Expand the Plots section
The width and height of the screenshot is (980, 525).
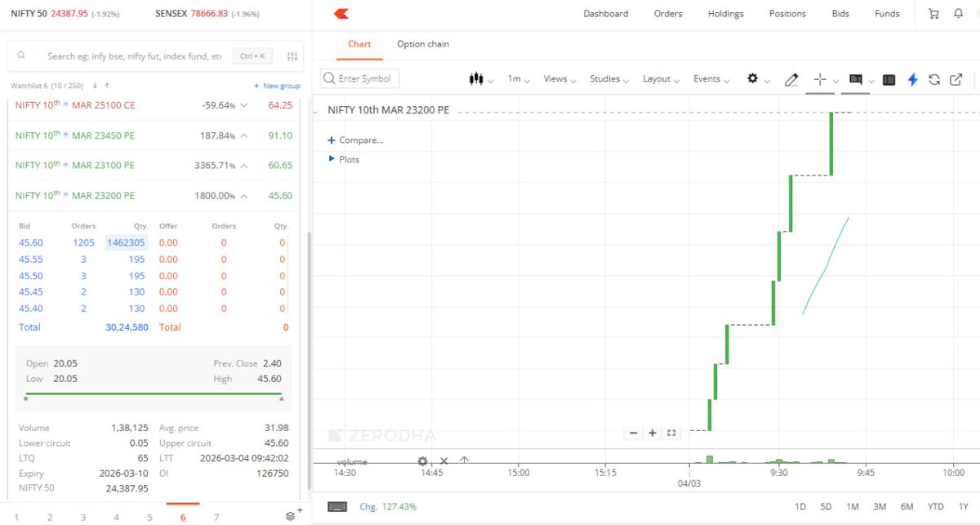[x=344, y=159]
